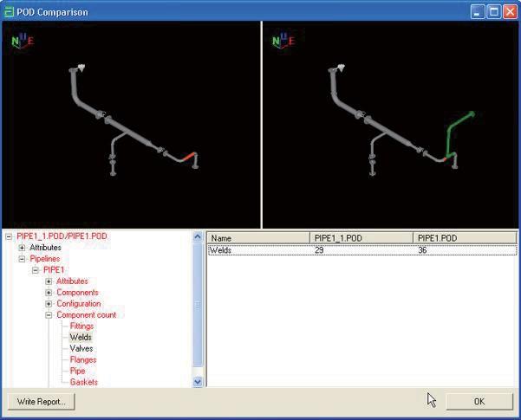Expand the black top-level Attributes node
Image resolution: width=521 pixels, height=420 pixels.
[x=22, y=248]
